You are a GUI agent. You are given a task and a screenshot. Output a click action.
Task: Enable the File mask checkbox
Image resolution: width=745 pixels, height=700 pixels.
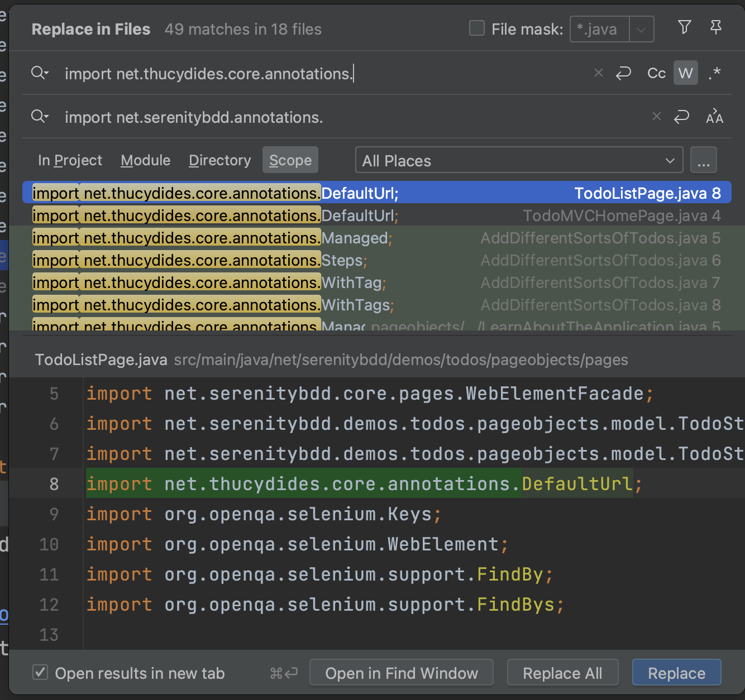point(477,28)
